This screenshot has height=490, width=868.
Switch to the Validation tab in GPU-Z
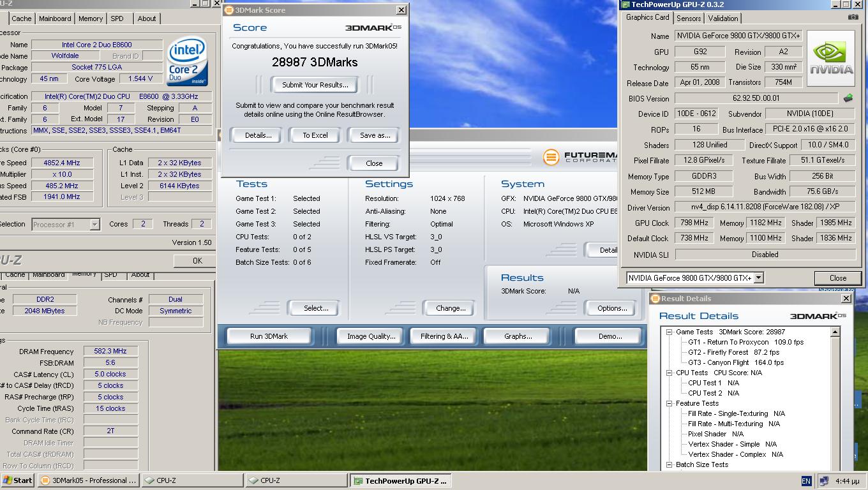[x=723, y=19]
